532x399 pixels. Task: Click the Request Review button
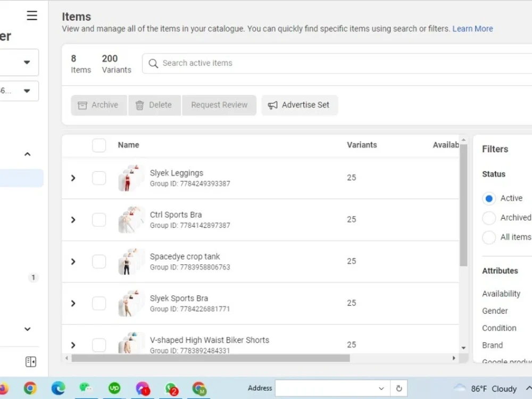coord(219,105)
